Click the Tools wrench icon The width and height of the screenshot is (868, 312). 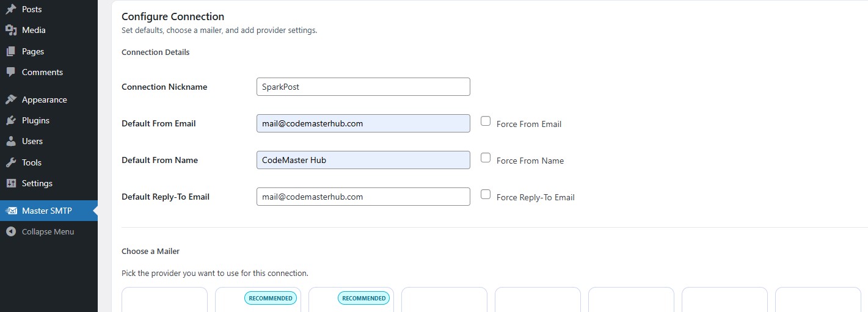pyautogui.click(x=11, y=162)
